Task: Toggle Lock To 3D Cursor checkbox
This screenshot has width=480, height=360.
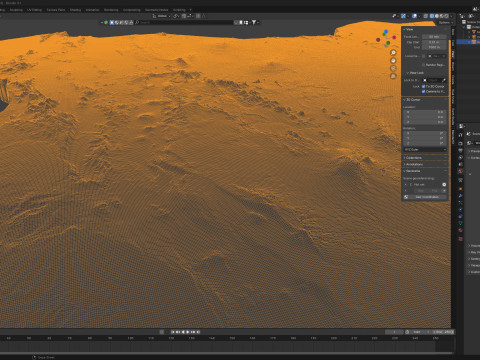Action: point(423,86)
